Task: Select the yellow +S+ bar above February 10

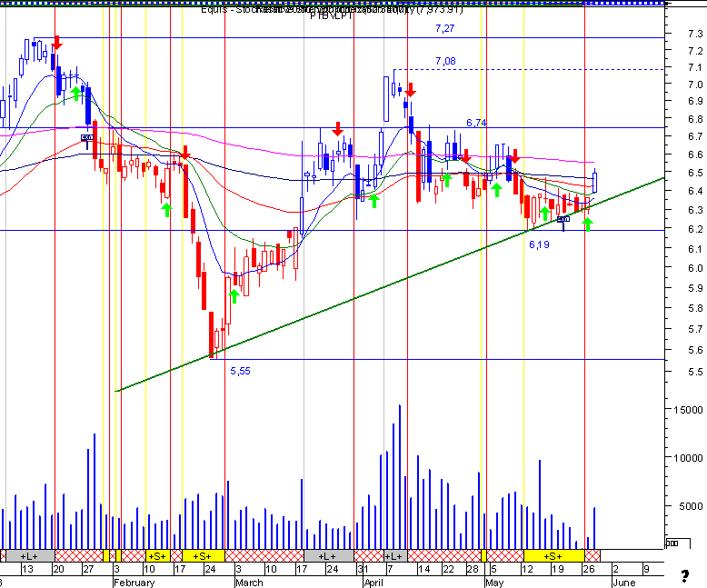Action: (158, 555)
